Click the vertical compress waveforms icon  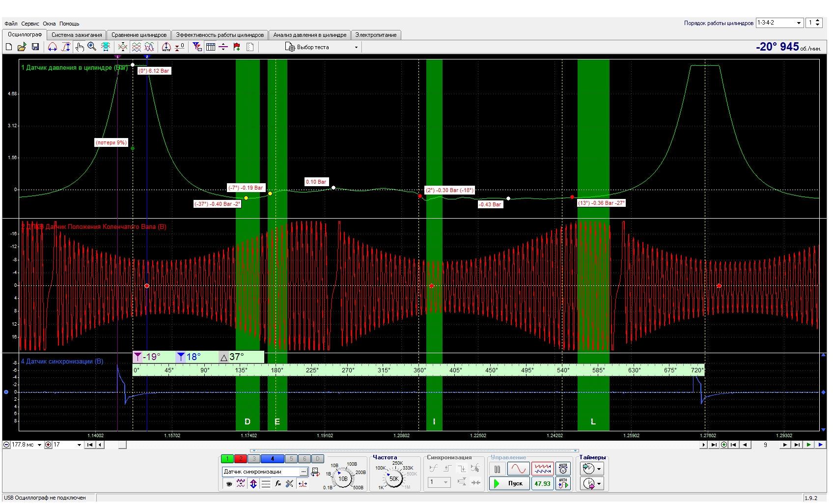123,47
